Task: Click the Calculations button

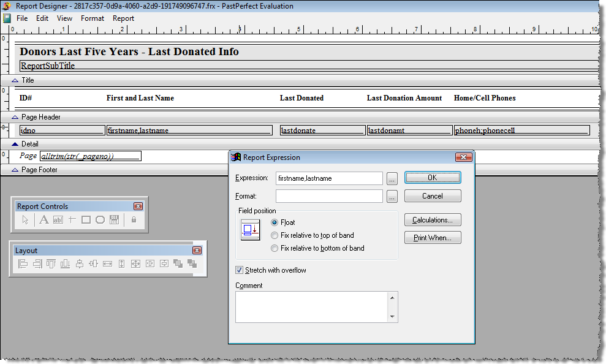Action: coord(433,219)
